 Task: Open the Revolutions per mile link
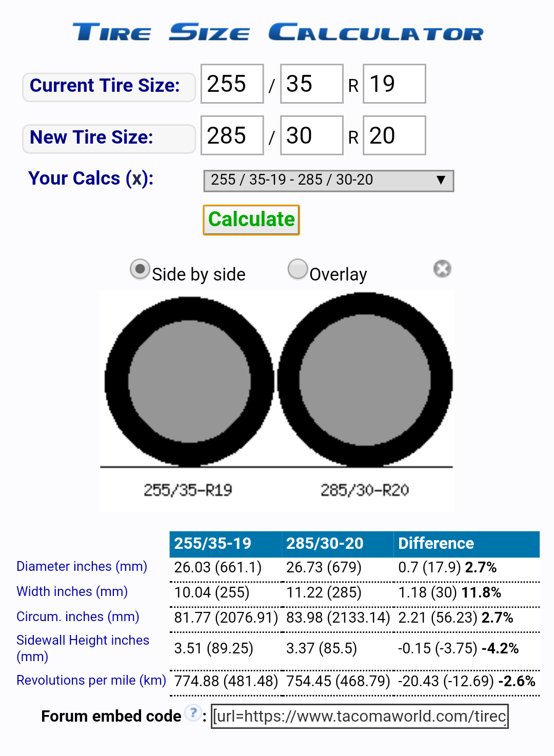click(x=91, y=680)
